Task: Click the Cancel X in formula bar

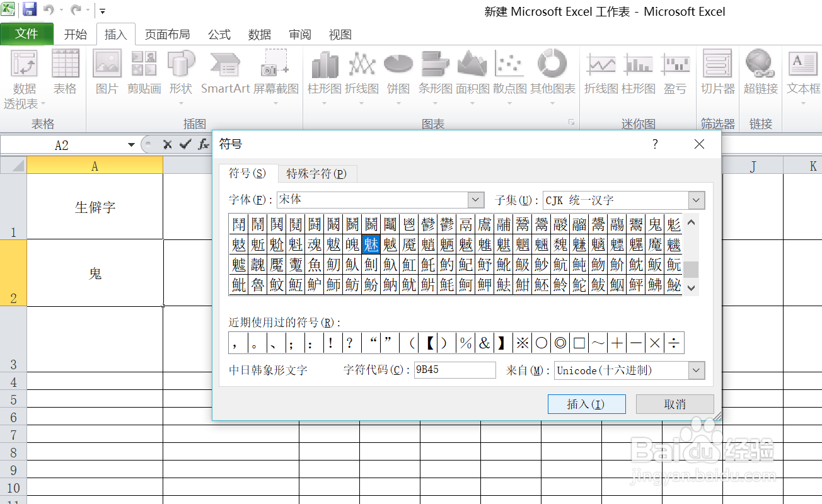Action: click(167, 145)
